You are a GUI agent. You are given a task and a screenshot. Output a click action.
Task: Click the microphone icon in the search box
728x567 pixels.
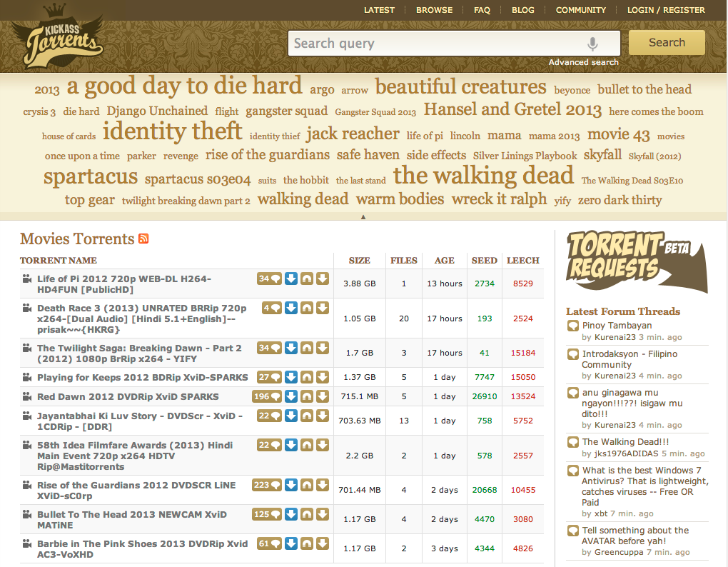[x=592, y=44]
